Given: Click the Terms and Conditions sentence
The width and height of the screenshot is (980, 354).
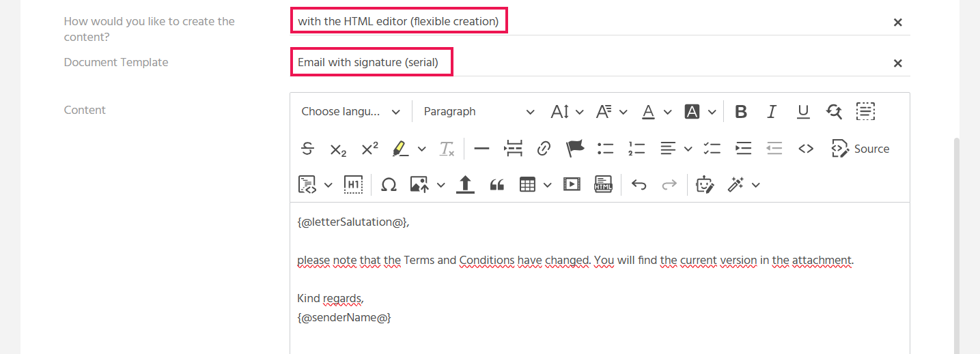Looking at the screenshot, I should coord(576,261).
